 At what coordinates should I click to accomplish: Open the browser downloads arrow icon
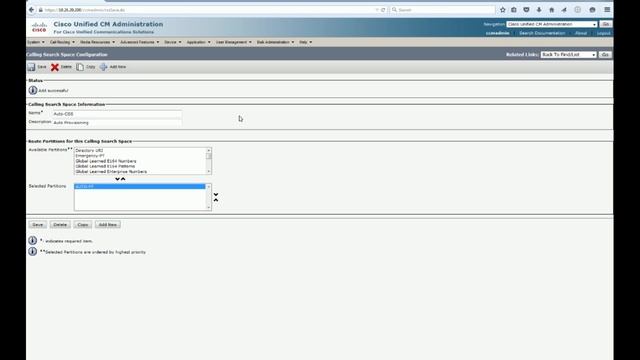(539, 10)
